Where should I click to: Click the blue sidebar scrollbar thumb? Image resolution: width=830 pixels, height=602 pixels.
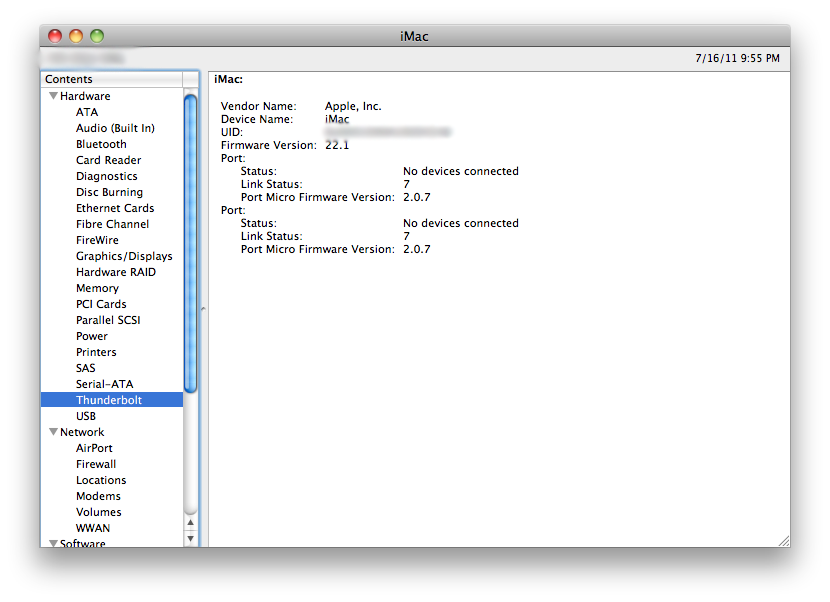point(191,244)
